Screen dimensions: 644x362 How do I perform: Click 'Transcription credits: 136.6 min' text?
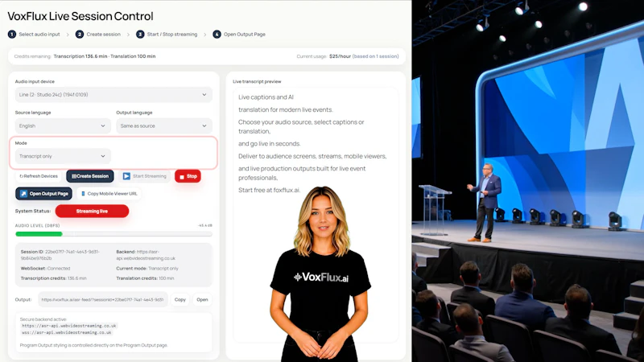(53, 278)
